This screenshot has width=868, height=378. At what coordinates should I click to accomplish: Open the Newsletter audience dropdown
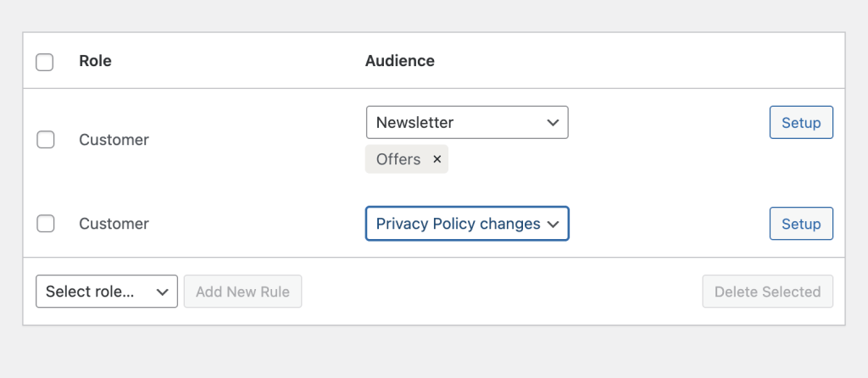point(458,123)
